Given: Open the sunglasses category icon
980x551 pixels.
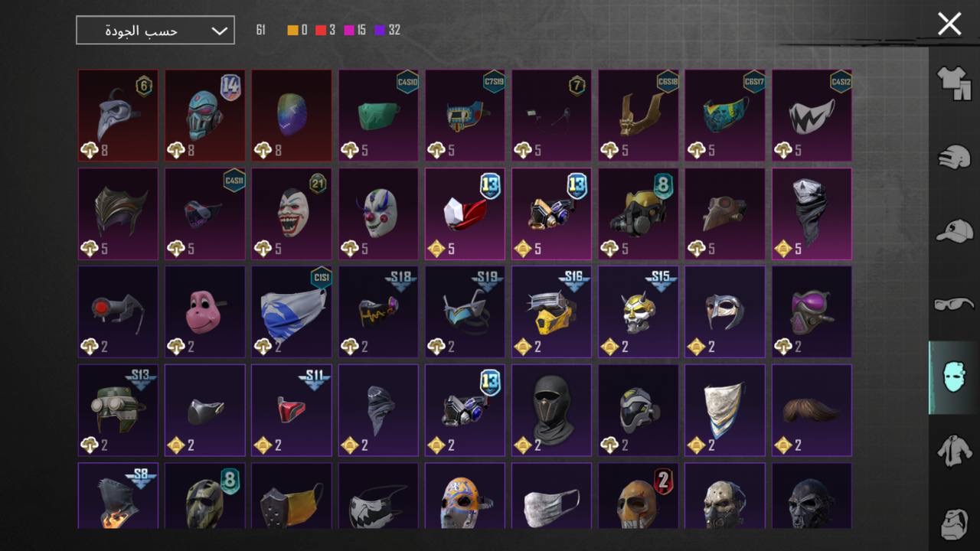Looking at the screenshot, I should click(954, 305).
